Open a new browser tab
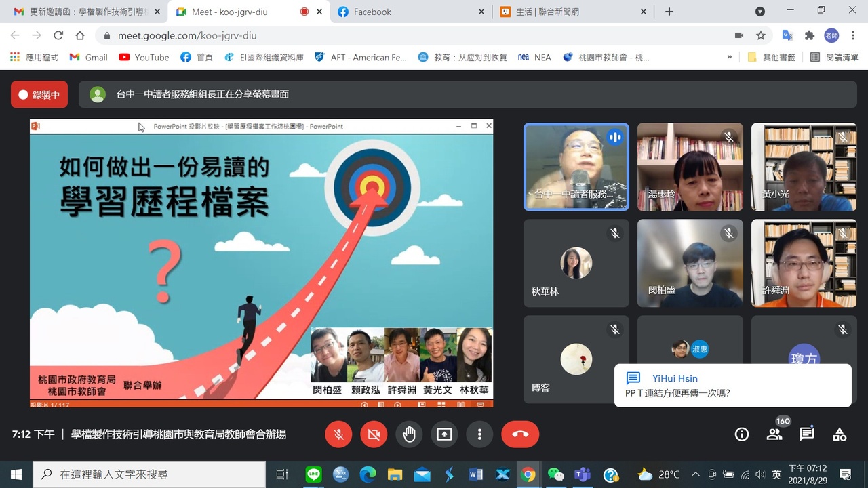 [669, 12]
